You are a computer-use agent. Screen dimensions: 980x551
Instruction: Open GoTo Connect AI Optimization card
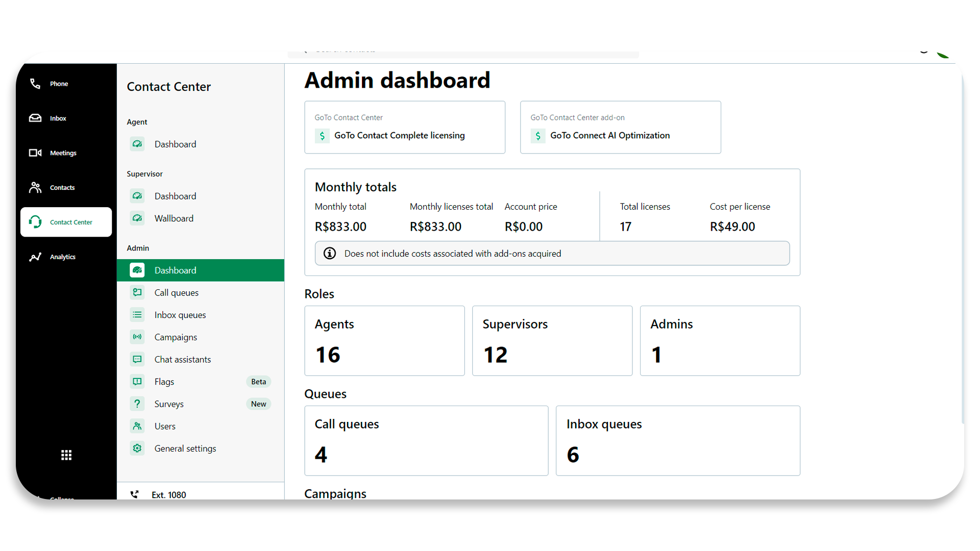[x=621, y=127]
